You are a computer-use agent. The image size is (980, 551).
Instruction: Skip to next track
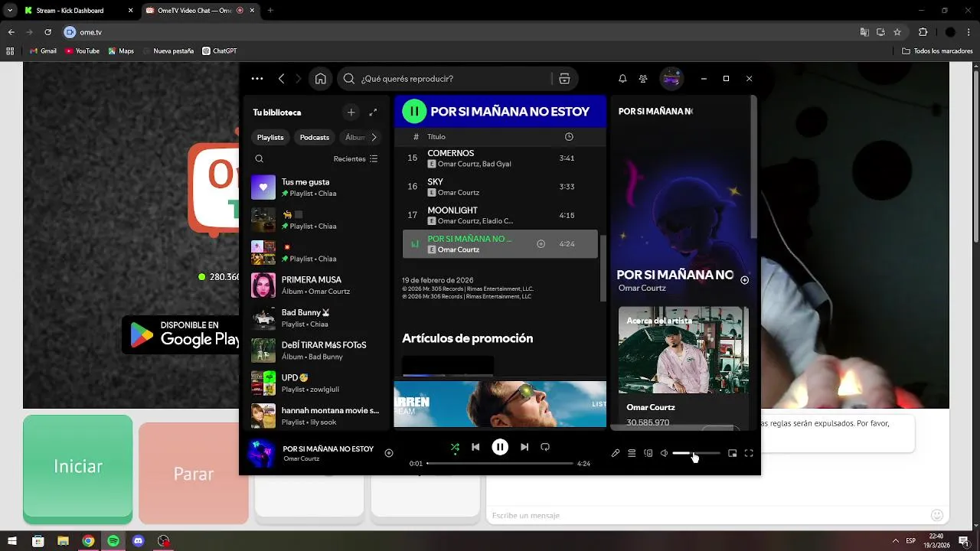point(524,447)
